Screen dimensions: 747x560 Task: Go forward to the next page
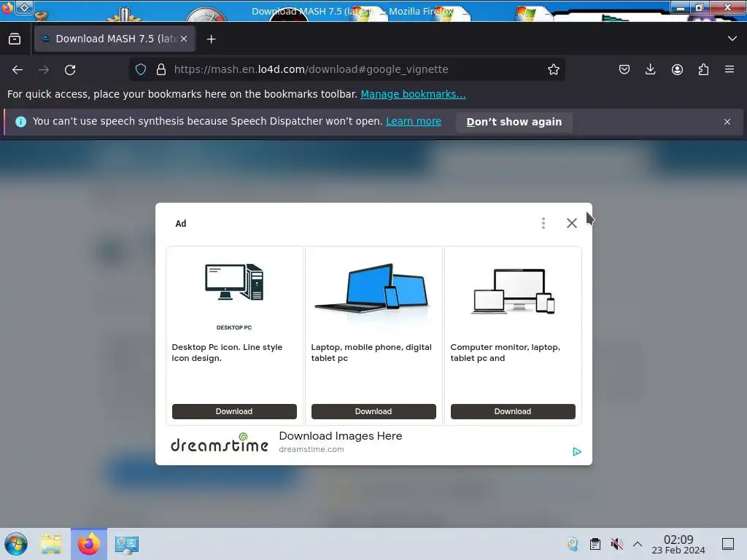(x=44, y=69)
